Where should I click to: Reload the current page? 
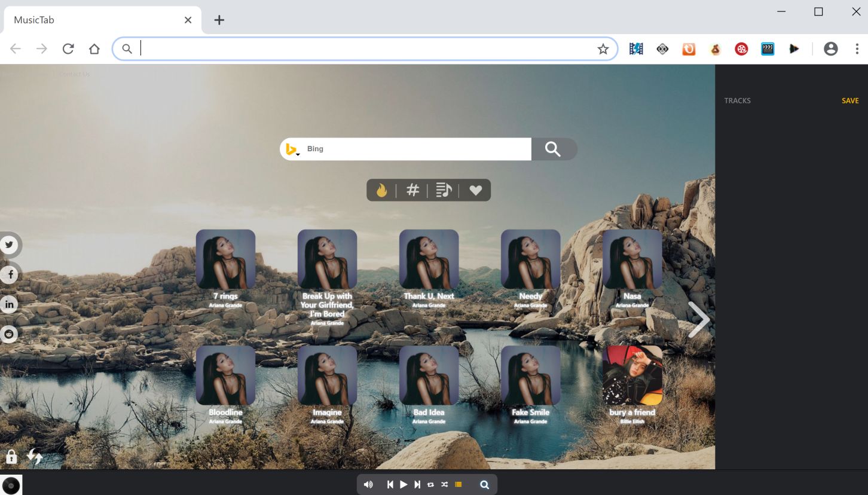point(68,49)
